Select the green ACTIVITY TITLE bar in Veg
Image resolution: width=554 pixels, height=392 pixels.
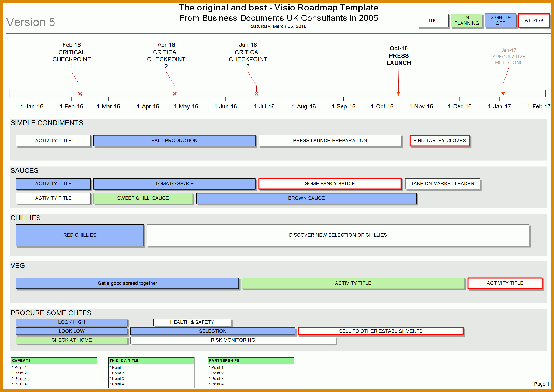pyautogui.click(x=353, y=283)
